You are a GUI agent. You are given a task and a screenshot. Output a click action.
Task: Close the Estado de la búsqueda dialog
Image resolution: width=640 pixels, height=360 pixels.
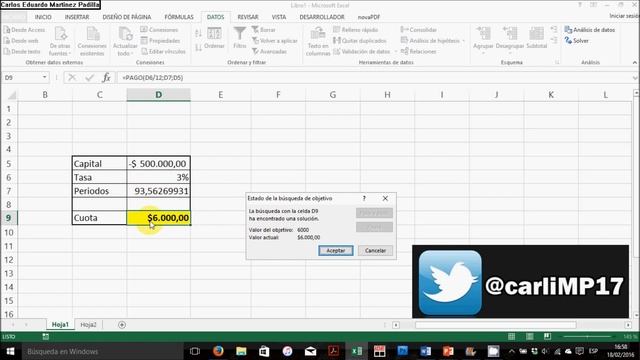tap(385, 198)
